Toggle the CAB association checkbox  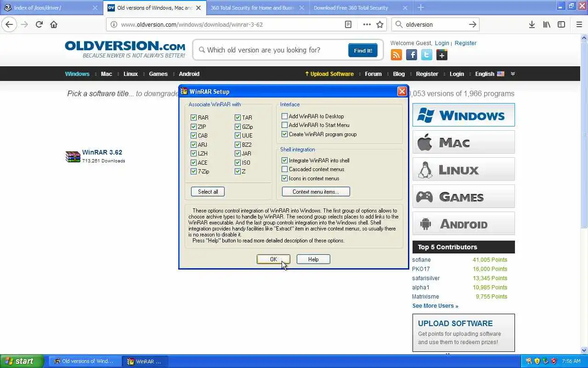(193, 136)
